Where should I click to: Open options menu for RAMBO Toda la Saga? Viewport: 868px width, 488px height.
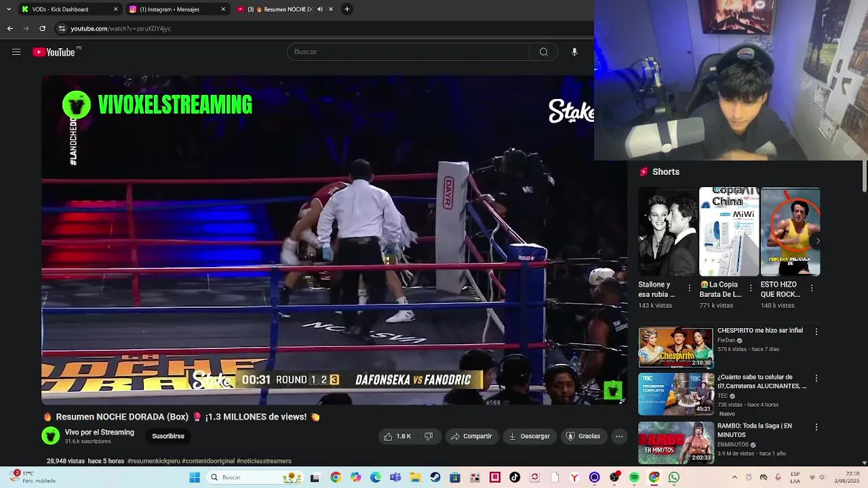[x=816, y=427]
